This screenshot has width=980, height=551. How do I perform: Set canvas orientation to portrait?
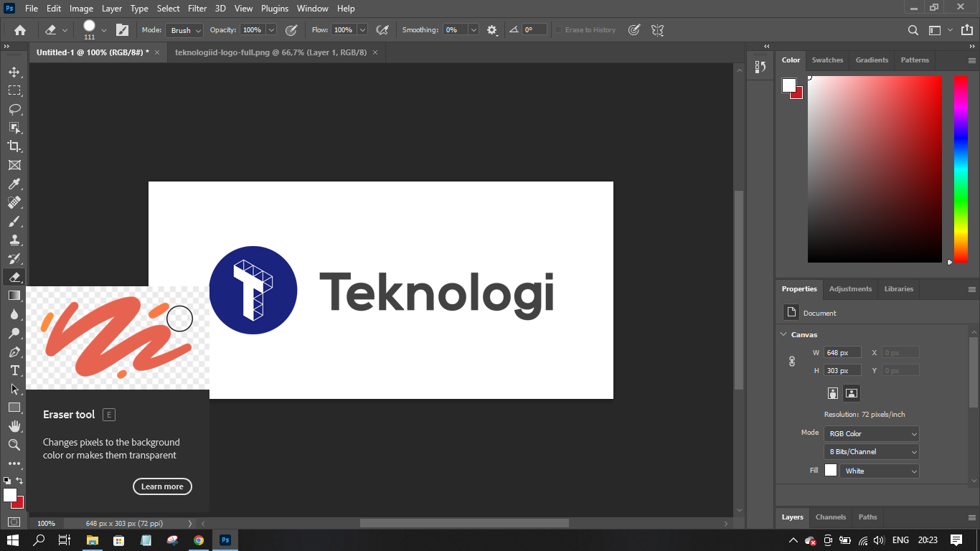(x=832, y=393)
